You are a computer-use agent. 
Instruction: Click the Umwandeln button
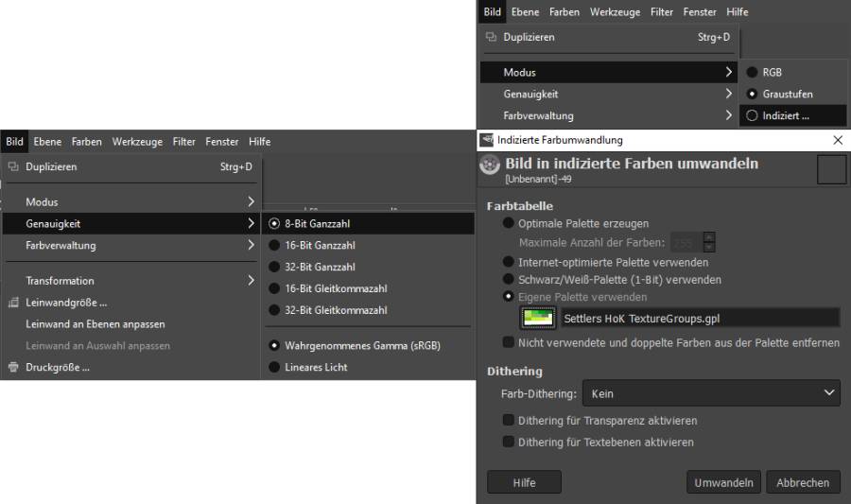(x=723, y=482)
